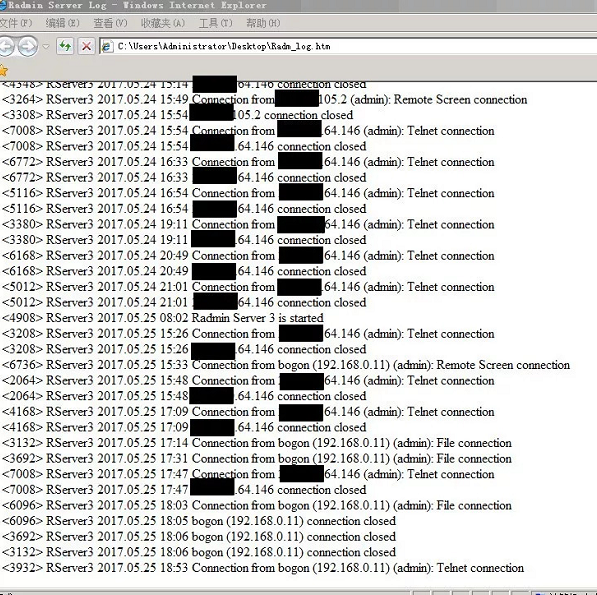The width and height of the screenshot is (597, 595).
Task: Open the 帮助(H) menu
Action: tap(263, 23)
